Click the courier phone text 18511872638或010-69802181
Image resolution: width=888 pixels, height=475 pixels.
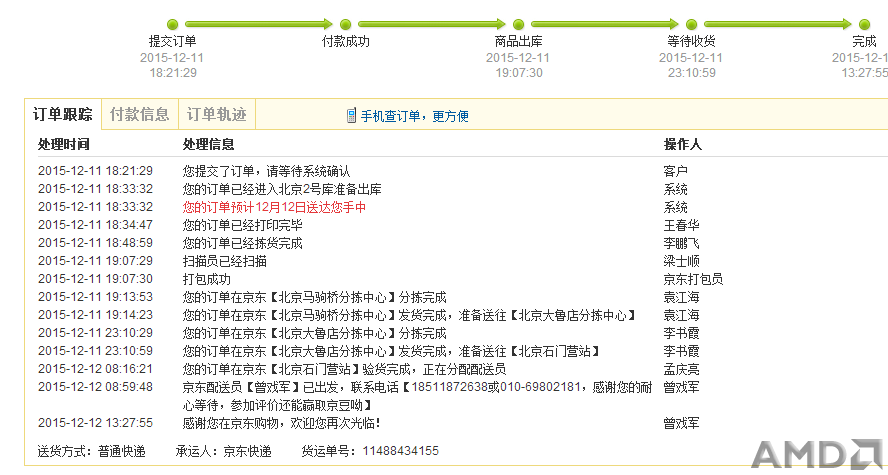pos(496,388)
